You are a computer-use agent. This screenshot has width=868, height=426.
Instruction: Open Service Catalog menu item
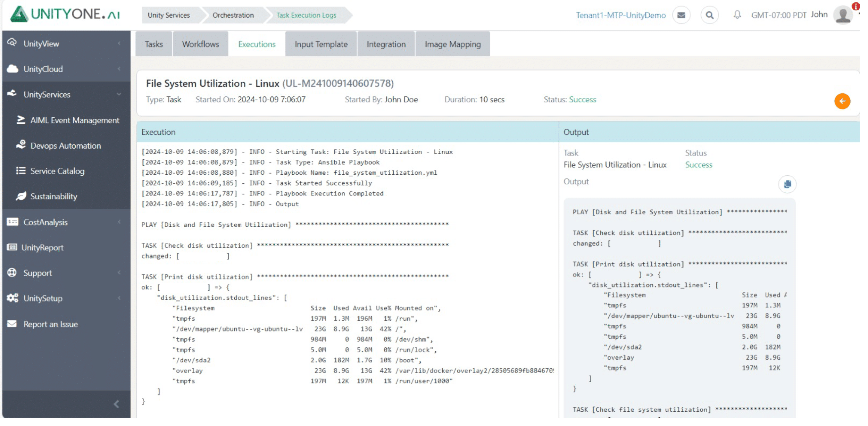coord(57,171)
